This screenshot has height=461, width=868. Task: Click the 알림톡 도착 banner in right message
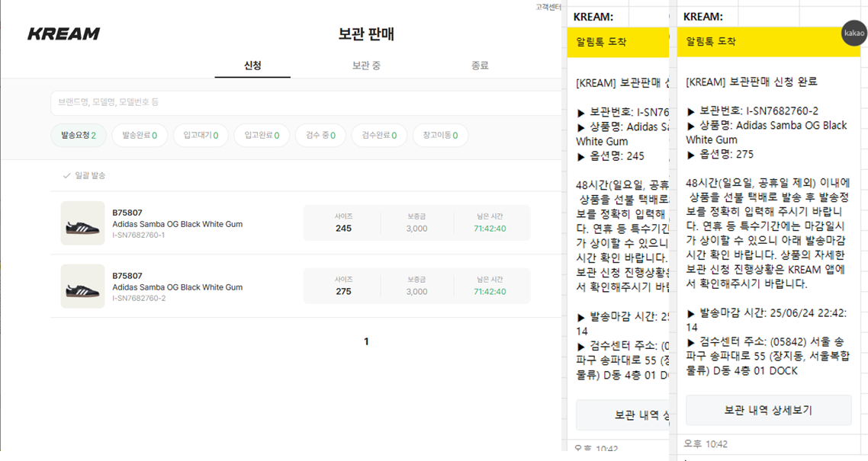(x=769, y=41)
